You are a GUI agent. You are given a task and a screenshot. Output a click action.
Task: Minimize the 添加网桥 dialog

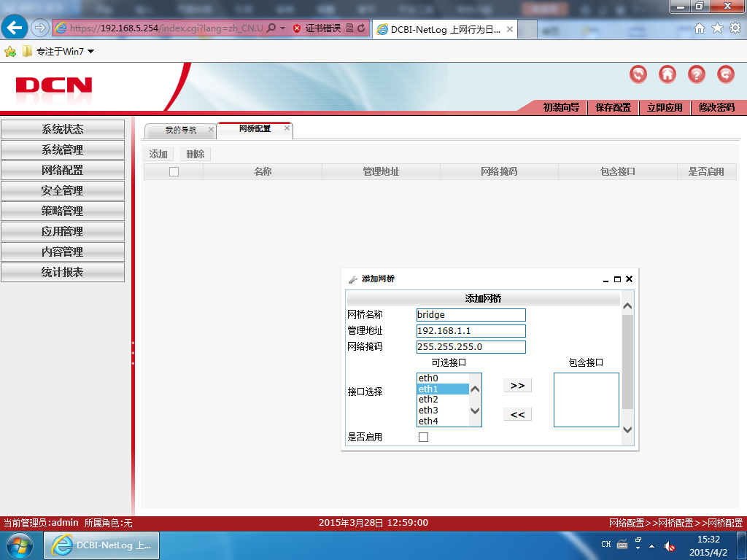(605, 279)
